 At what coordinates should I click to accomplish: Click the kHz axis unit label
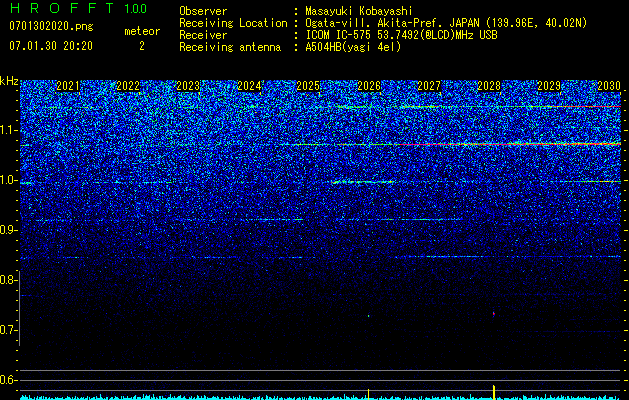pos(9,81)
